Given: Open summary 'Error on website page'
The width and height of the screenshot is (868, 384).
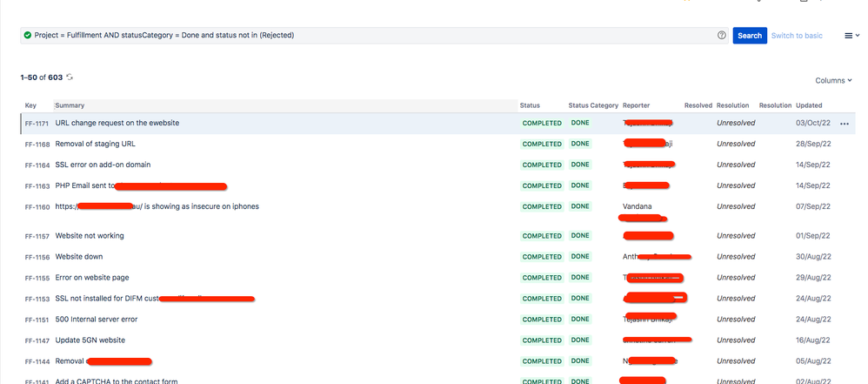Looking at the screenshot, I should pos(92,277).
